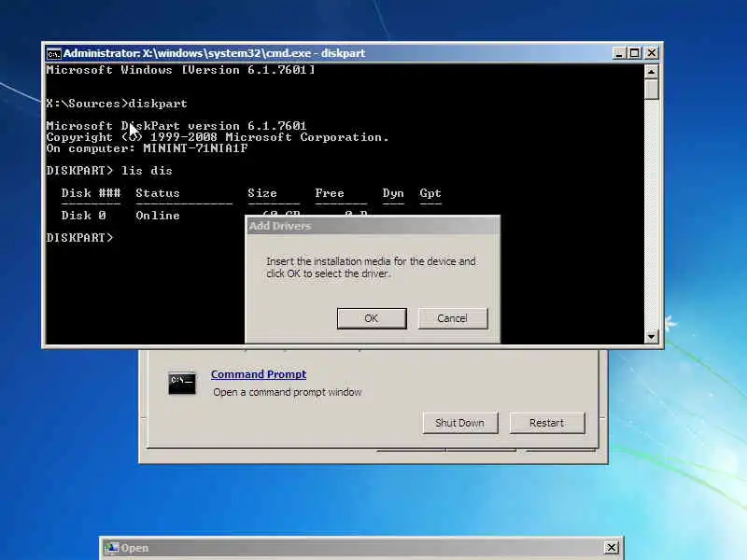Click the 'Microsoft Windows [Version 6.1.7601]' line
This screenshot has height=560, width=747.
coord(180,70)
